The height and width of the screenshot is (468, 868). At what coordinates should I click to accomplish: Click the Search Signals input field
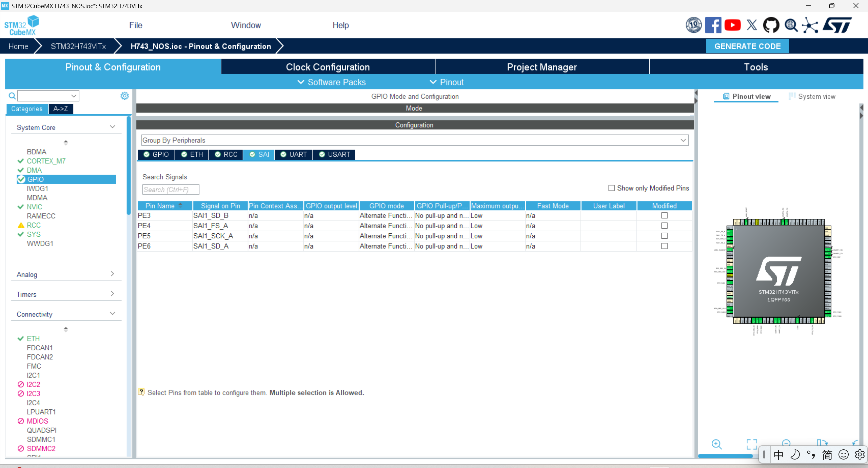[171, 189]
